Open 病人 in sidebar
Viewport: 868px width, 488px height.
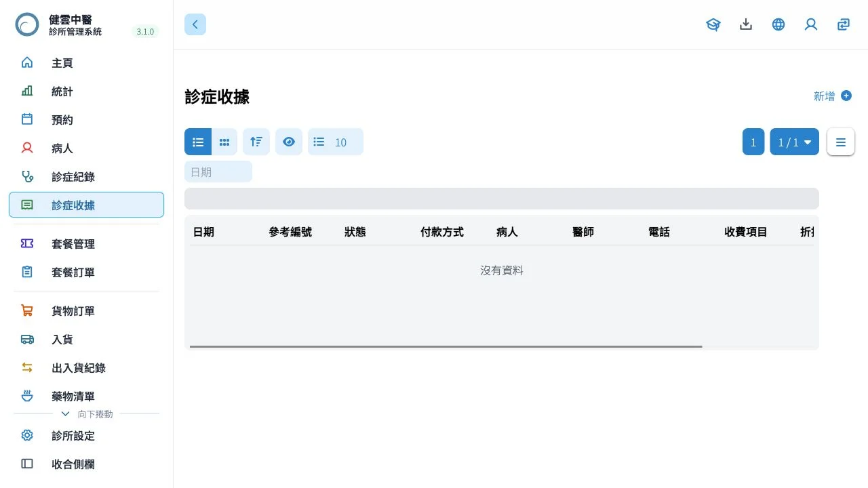pyautogui.click(x=86, y=148)
